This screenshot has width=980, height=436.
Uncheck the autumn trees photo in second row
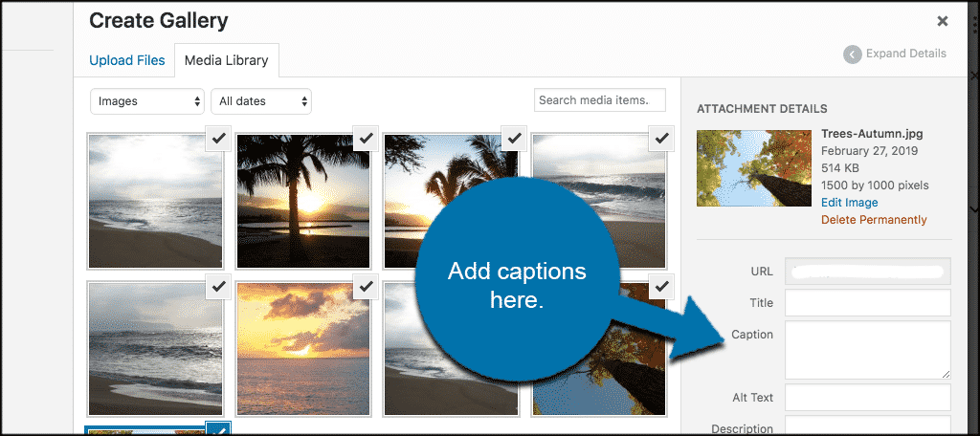click(662, 286)
